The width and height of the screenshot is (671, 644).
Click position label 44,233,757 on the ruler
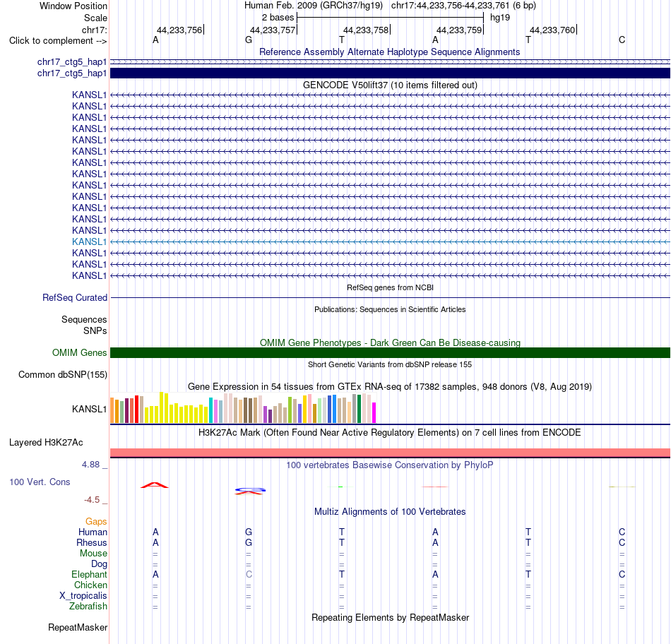pyautogui.click(x=273, y=30)
